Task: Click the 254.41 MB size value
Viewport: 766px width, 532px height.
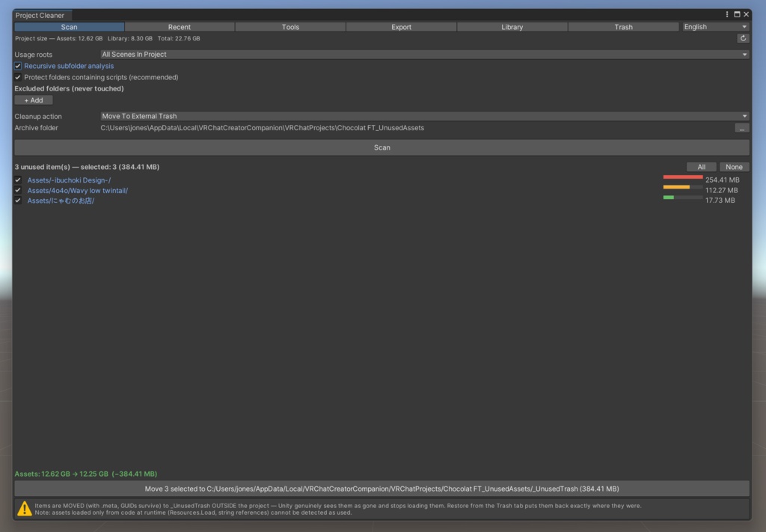Action: [722, 180]
